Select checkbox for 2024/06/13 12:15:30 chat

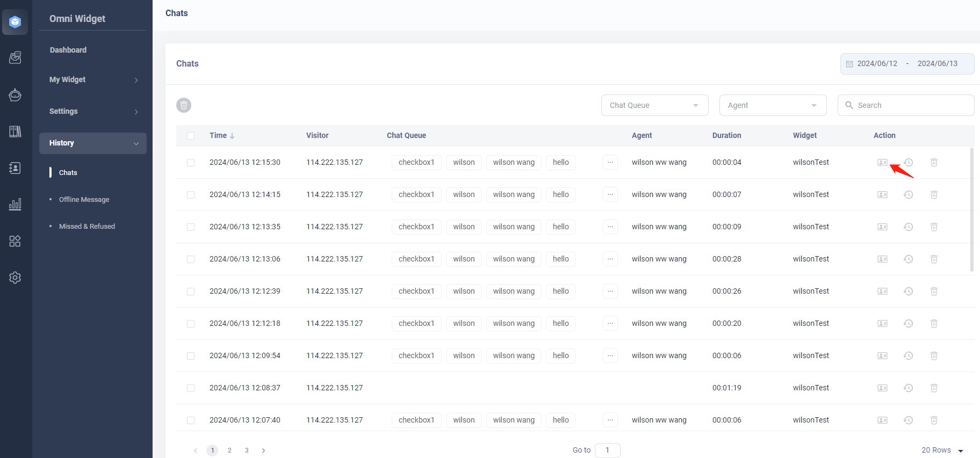pos(191,162)
